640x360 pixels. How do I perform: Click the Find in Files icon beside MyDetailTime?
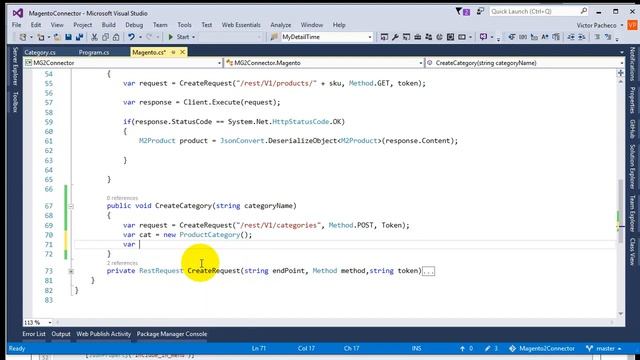tap(274, 37)
